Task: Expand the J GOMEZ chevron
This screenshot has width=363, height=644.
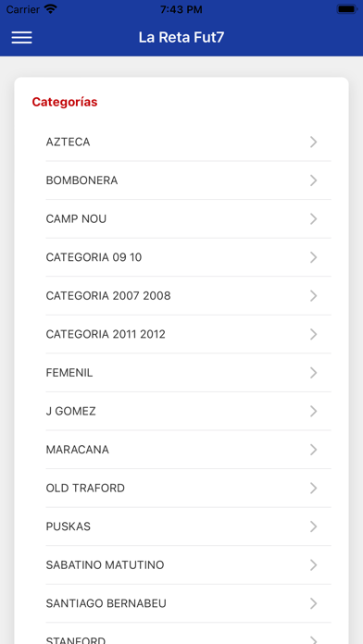Action: point(313,411)
